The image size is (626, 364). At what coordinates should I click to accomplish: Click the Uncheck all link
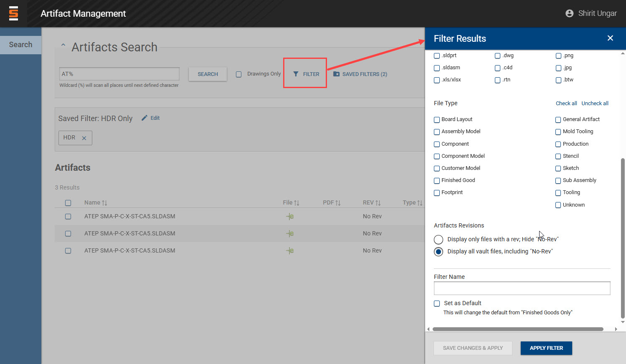click(x=595, y=104)
